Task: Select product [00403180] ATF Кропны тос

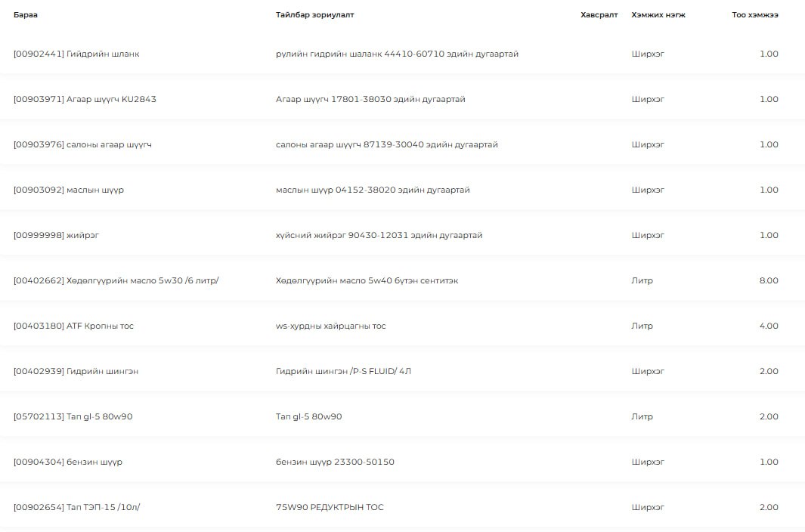Action: tap(73, 326)
